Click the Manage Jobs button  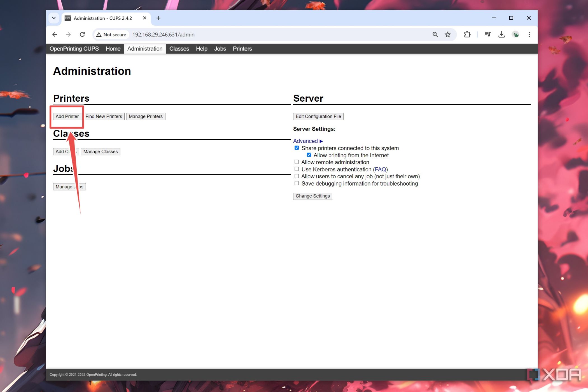[68, 186]
